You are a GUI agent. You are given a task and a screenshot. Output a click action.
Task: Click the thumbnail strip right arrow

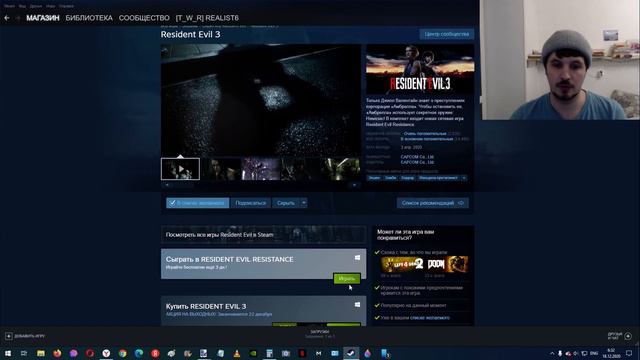tap(354, 185)
